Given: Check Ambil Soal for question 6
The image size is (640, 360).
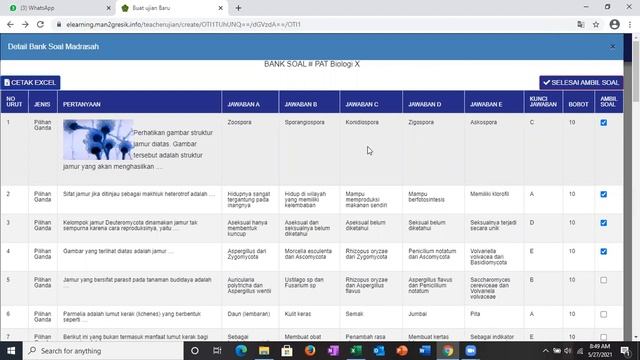Looking at the screenshot, I should 603,314.
